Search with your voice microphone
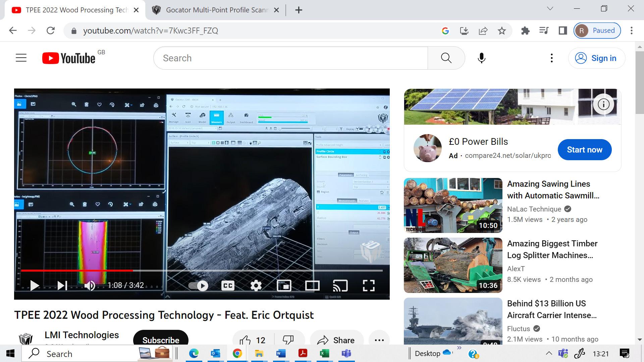The height and width of the screenshot is (362, 644). tap(481, 58)
